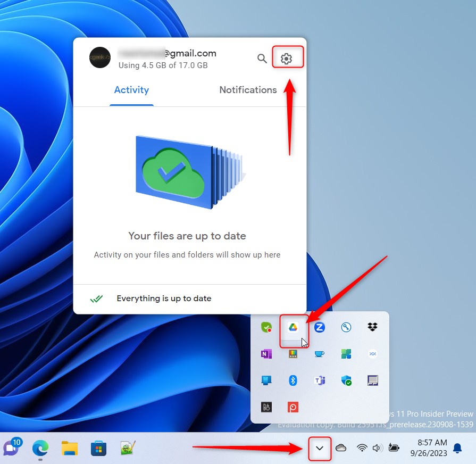Collapse the hidden icons chevron in taskbar

(x=319, y=448)
